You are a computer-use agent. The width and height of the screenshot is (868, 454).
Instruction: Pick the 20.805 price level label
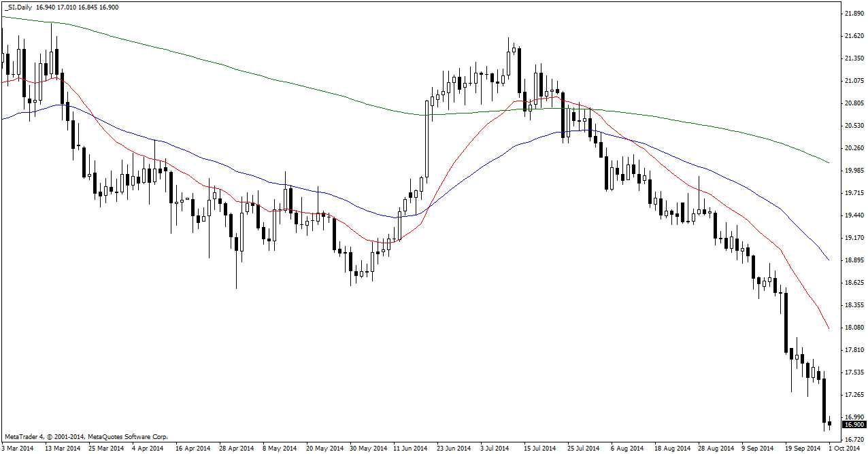pos(854,103)
